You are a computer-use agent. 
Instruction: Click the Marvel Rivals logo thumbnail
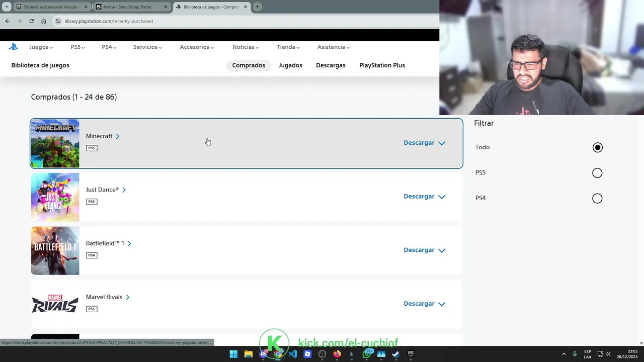tap(55, 304)
